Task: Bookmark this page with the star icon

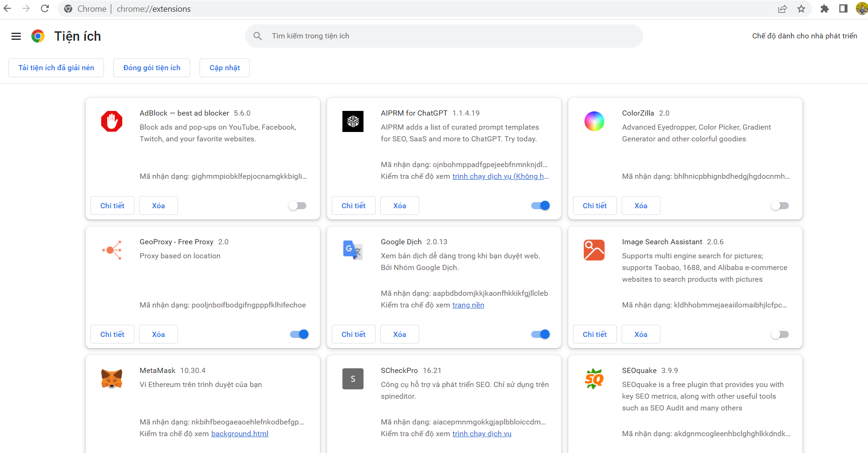Action: (801, 9)
